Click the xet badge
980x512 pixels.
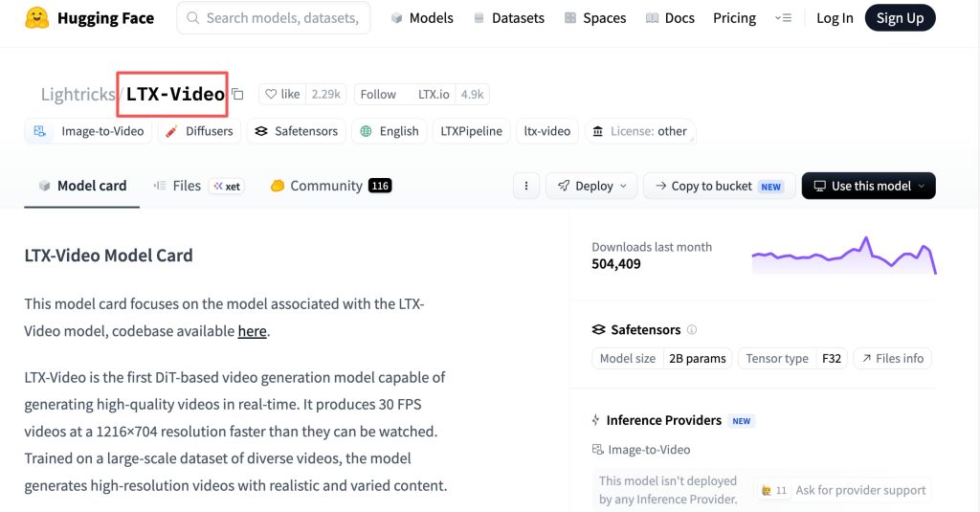pyautogui.click(x=226, y=187)
